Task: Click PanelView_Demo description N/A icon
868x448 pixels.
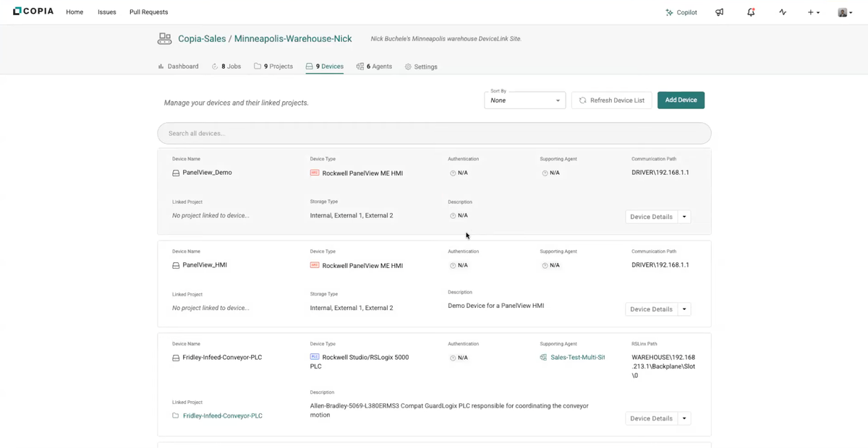Action: pyautogui.click(x=453, y=216)
